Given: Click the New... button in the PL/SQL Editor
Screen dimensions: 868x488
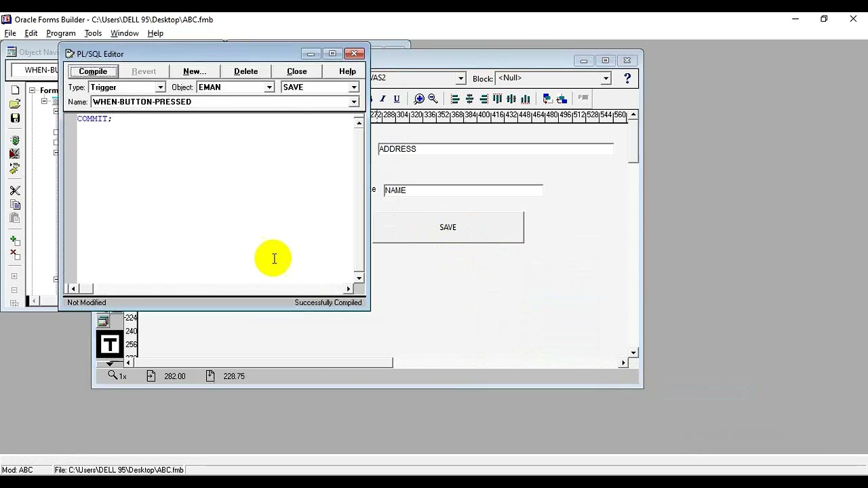Looking at the screenshot, I should (x=195, y=71).
